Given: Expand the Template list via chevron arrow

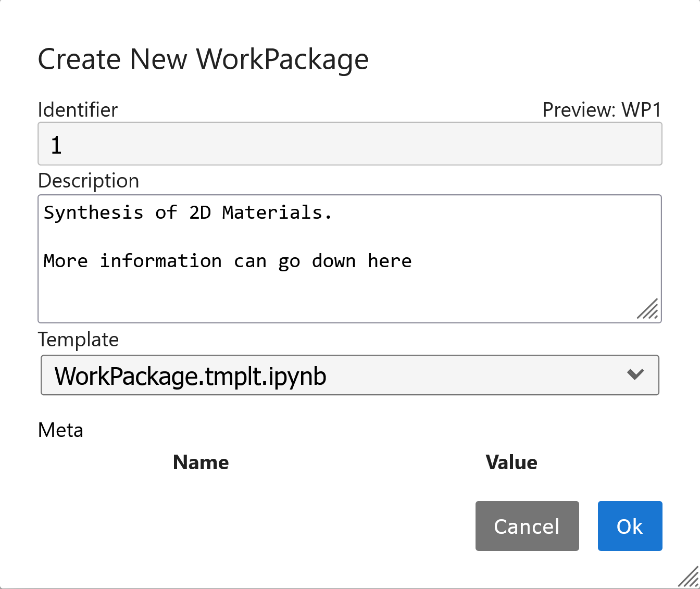Looking at the screenshot, I should (x=635, y=374).
